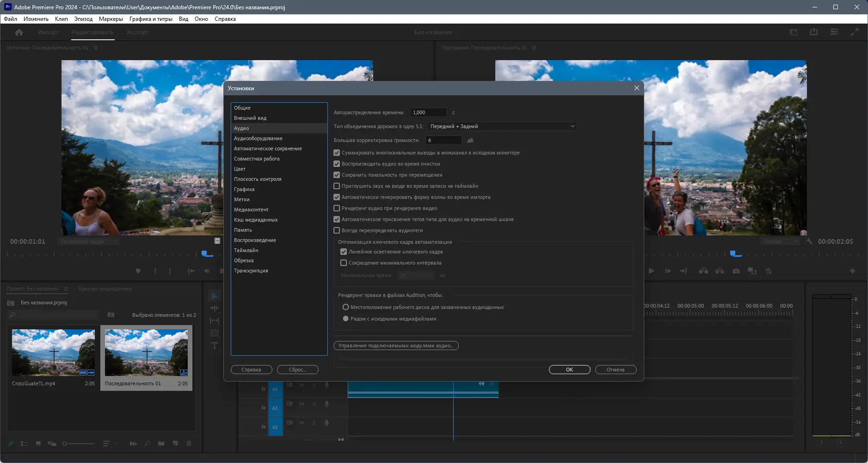Click 'Управление подключаемыми модулями аудио...' button
868x463 pixels.
[x=396, y=346]
